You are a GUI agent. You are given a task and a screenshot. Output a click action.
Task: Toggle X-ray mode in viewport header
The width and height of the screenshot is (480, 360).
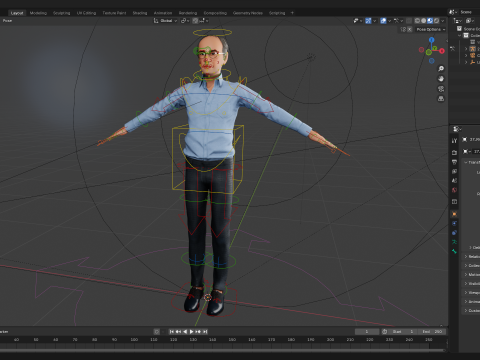click(x=409, y=21)
